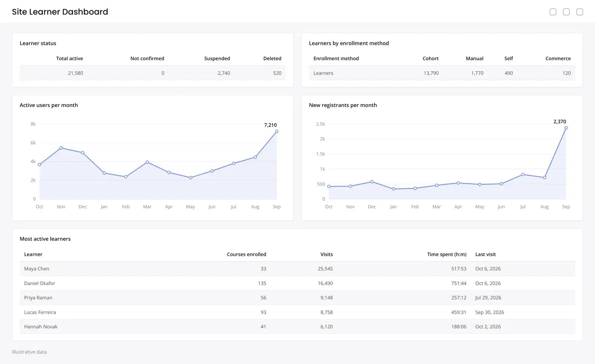Click the New registrants per month heading
The height and width of the screenshot is (364, 595).
[x=343, y=105]
